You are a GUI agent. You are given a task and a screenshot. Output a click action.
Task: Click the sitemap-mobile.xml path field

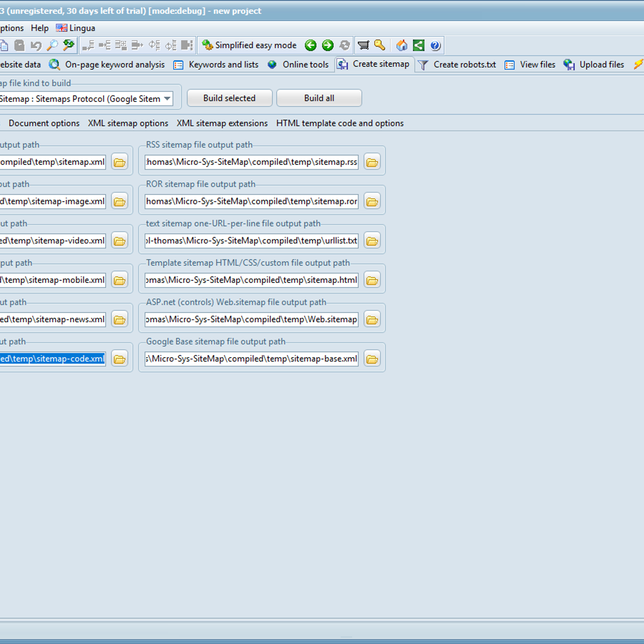pos(53,280)
